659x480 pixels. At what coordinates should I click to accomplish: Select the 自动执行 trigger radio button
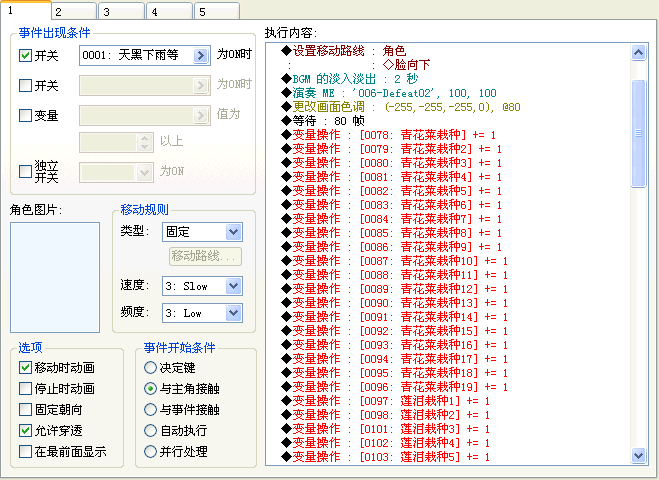point(150,430)
